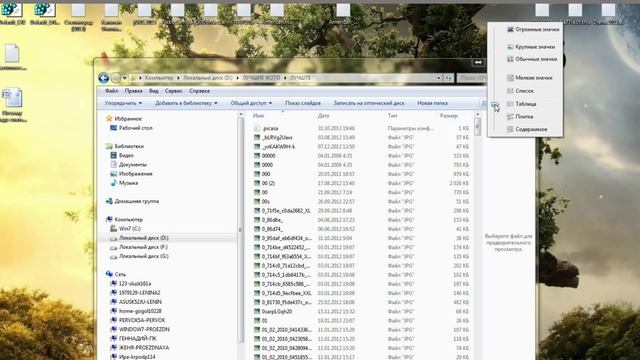Select Содержимое view option
The width and height of the screenshot is (640, 360).
527,129
